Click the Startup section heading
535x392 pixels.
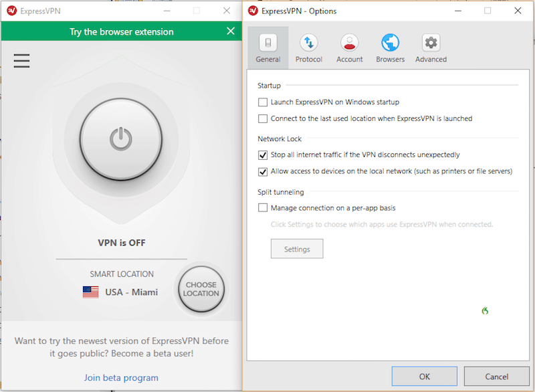pyautogui.click(x=269, y=86)
